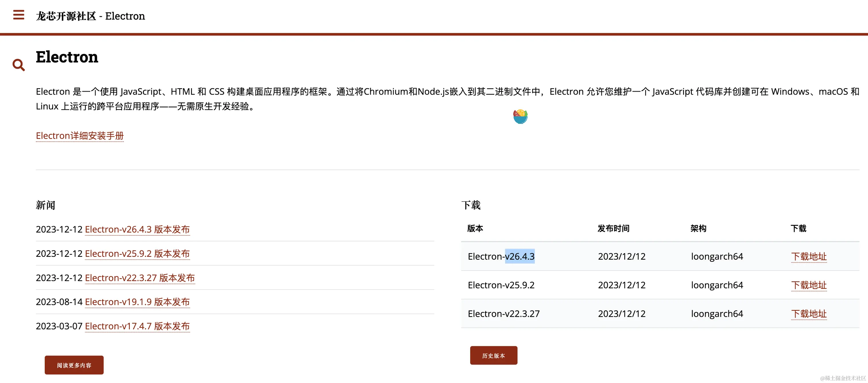The image size is (868, 383).
Task: Open Electron-v26.4.3 release news link
Action: (x=137, y=229)
